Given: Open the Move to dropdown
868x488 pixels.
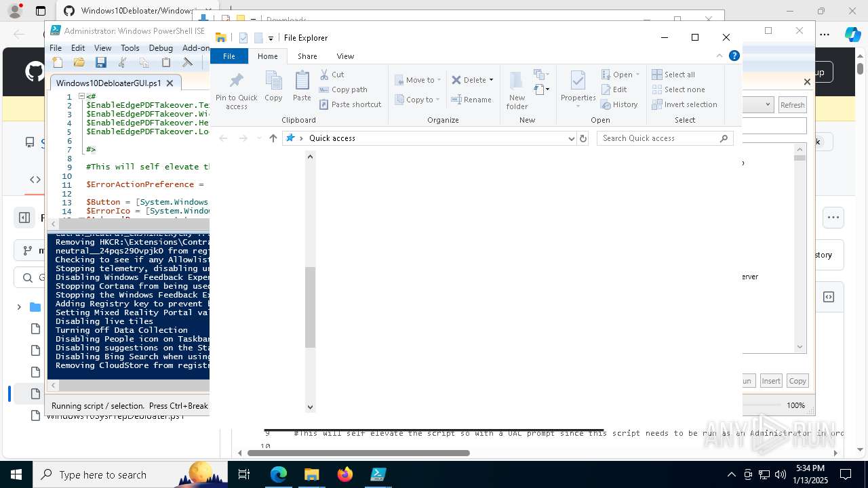Looking at the screenshot, I should click(418, 80).
